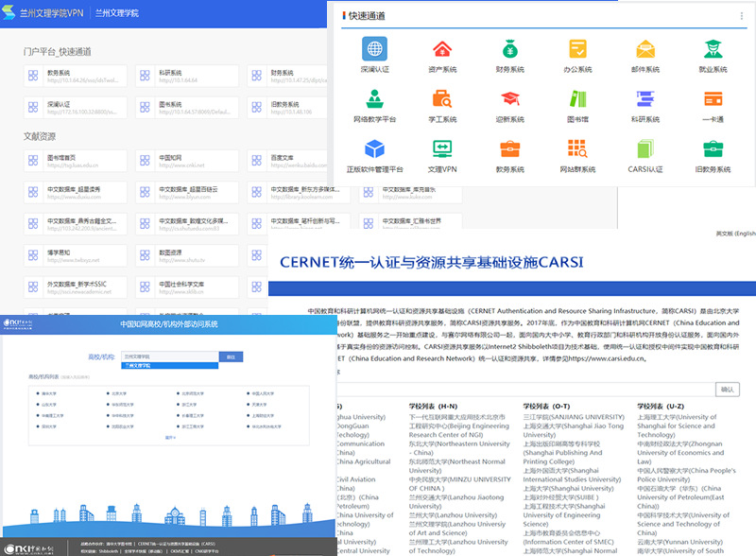Switch to 英文版 (English) on CARSI page
Image resolution: width=756 pixels, height=556 pixels.
[736, 234]
